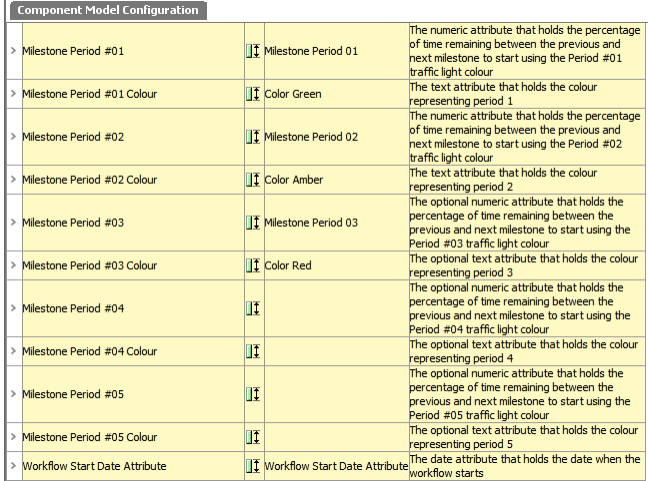
Task: Expand the Milestone Period #04 Colour row
Action: point(13,351)
